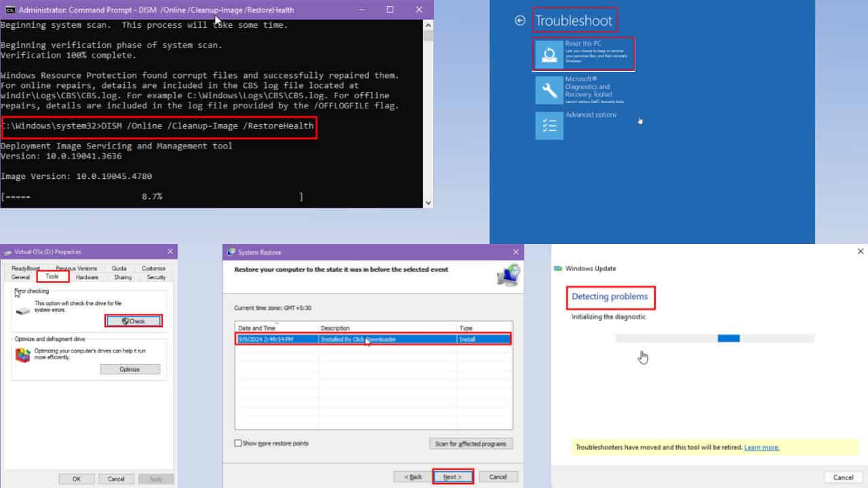Click Next in System Restore wizard

pyautogui.click(x=452, y=476)
